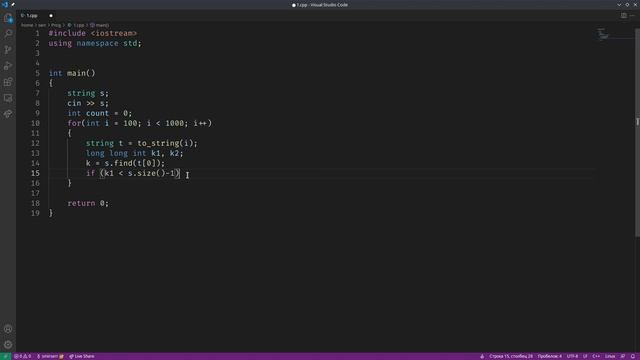The width and height of the screenshot is (640, 360).
Task: Change indentation spaces setting in status bar
Action: [x=549, y=356]
